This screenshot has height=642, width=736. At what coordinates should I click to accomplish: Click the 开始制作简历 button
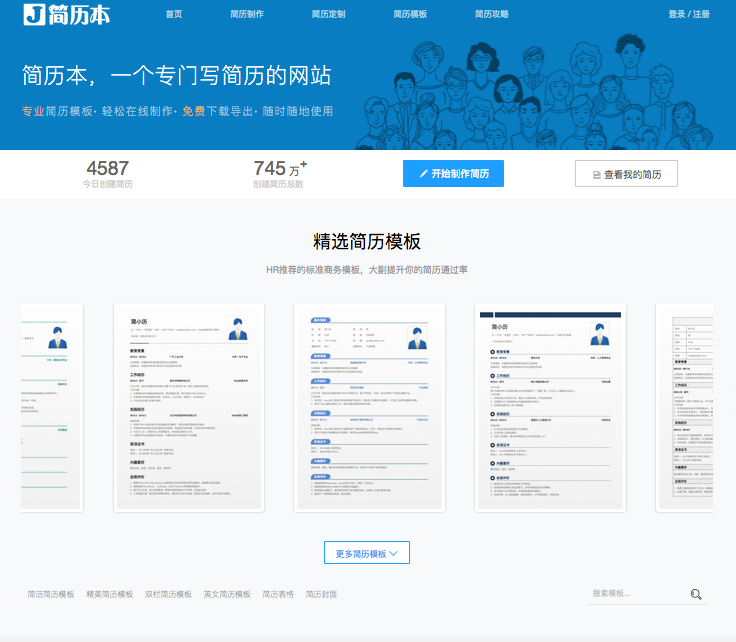pos(453,174)
